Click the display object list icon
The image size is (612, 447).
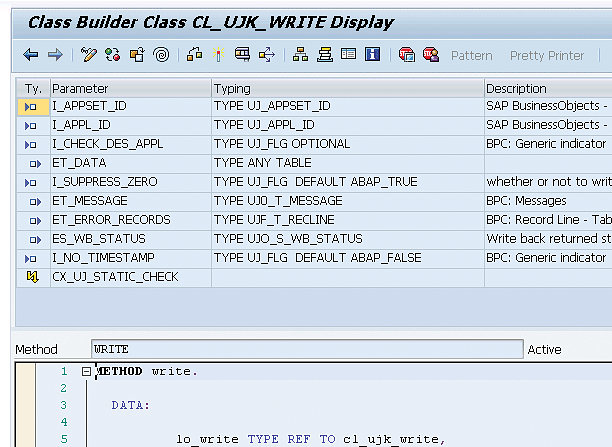tap(242, 55)
